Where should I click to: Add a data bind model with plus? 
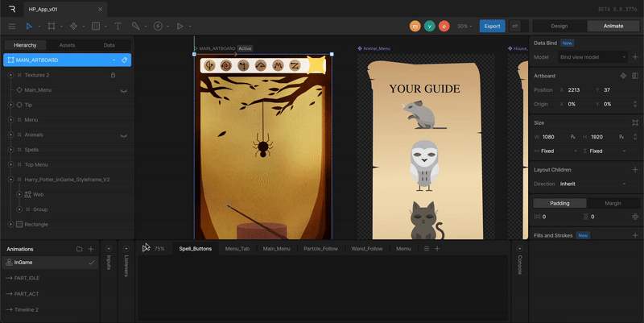(635, 57)
